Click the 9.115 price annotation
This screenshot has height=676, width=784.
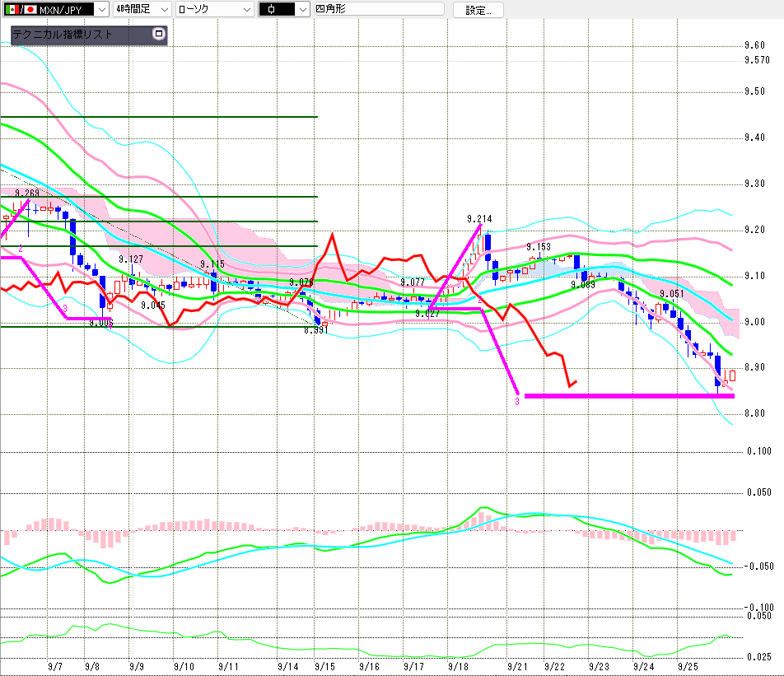[212, 264]
